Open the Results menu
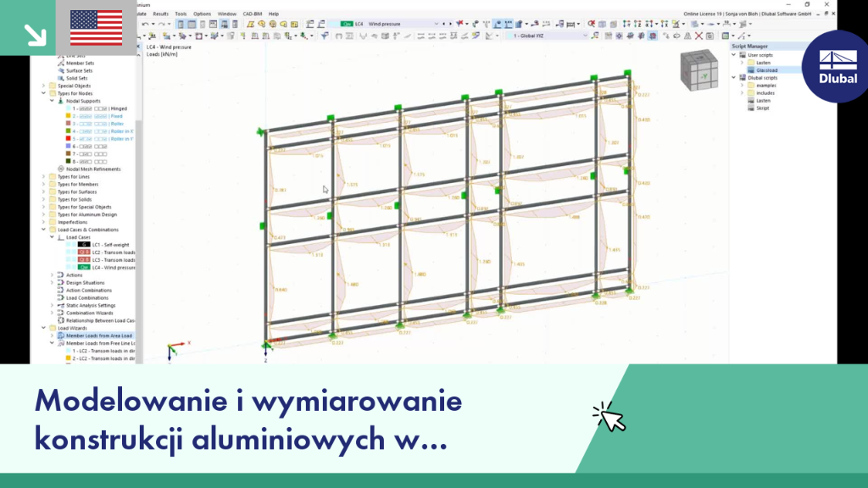The height and width of the screenshot is (488, 868). coord(160,14)
